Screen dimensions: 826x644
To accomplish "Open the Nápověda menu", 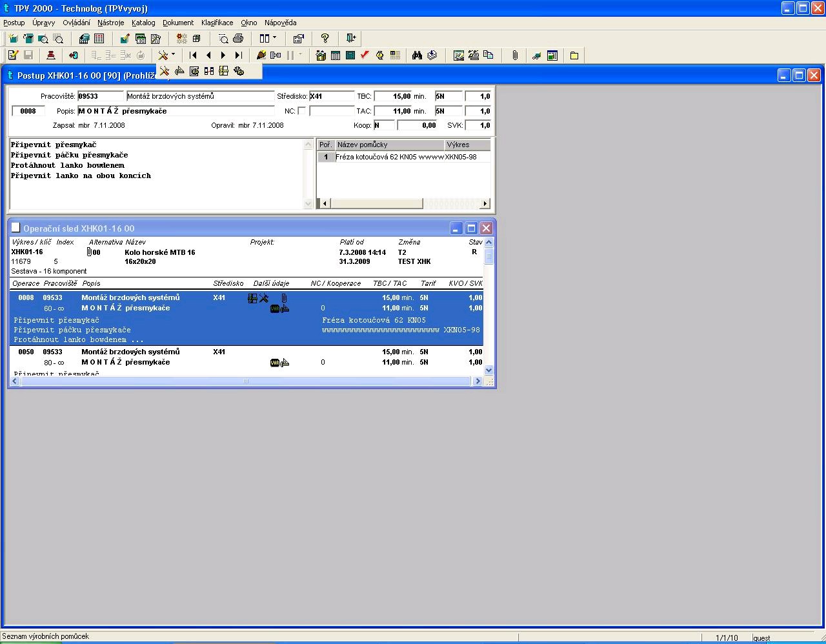I will coord(280,23).
